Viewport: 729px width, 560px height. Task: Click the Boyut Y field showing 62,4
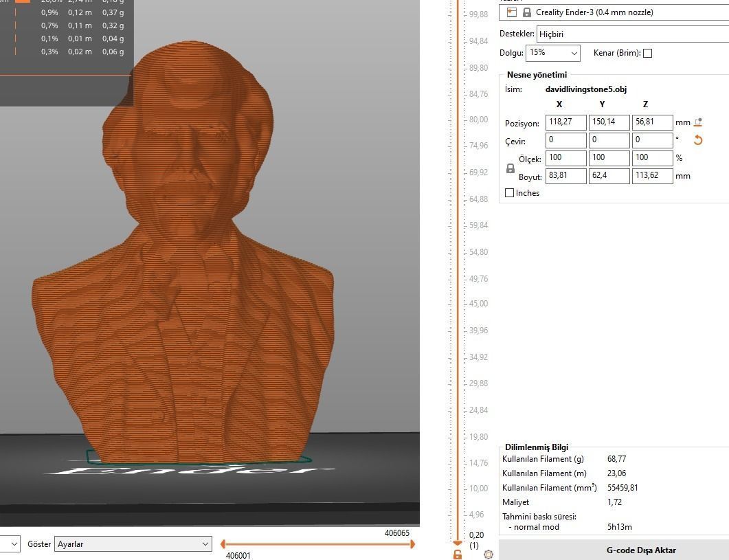point(609,176)
